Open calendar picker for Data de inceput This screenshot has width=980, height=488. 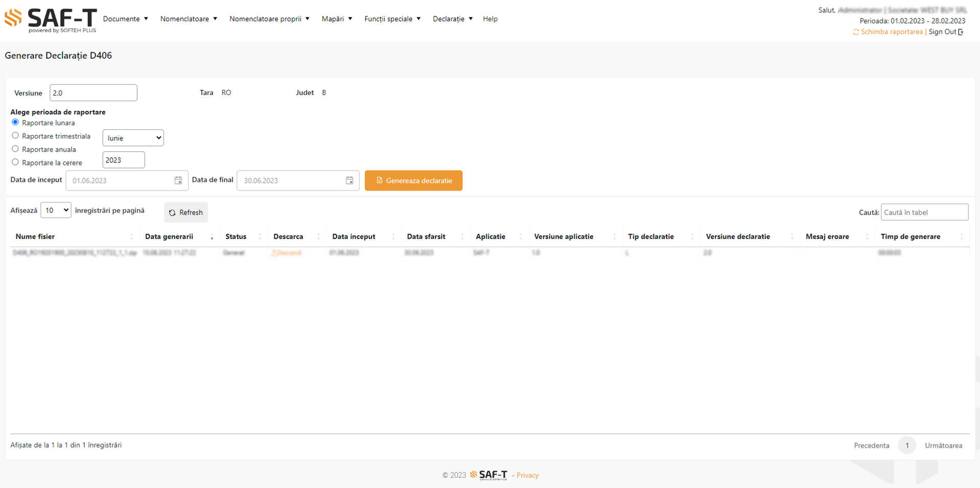tap(178, 180)
